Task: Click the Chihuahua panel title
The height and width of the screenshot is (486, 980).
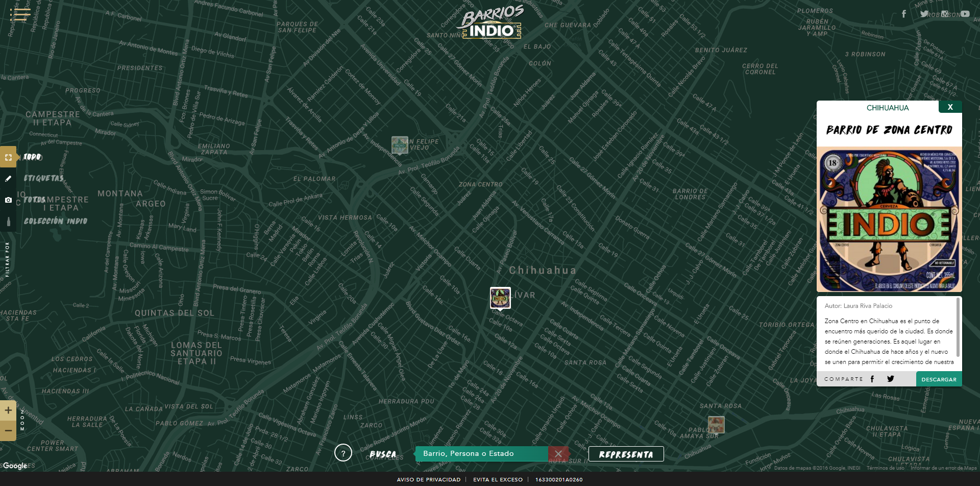Action: pos(888,108)
